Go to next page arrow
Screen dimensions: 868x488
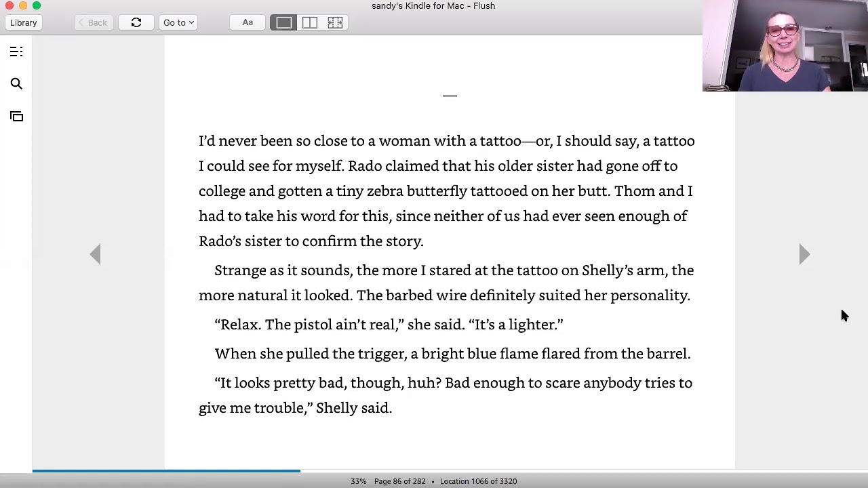pos(804,254)
